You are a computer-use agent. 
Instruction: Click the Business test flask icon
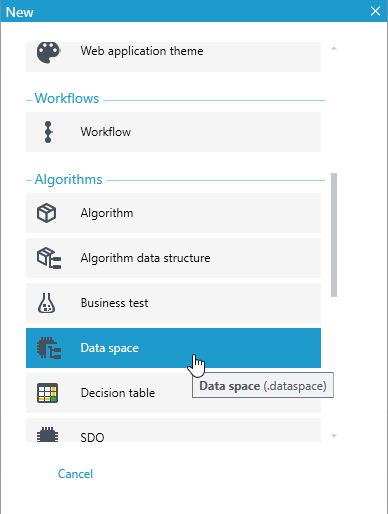pyautogui.click(x=46, y=303)
